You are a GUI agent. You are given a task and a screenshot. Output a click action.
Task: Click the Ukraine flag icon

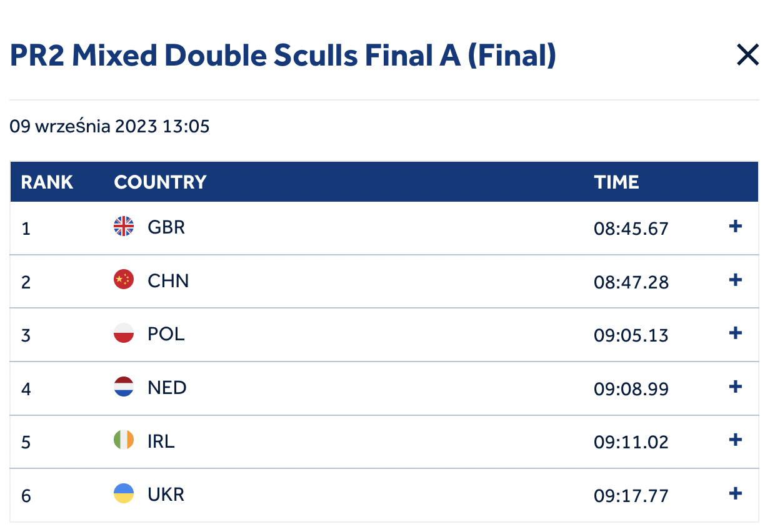coord(124,493)
